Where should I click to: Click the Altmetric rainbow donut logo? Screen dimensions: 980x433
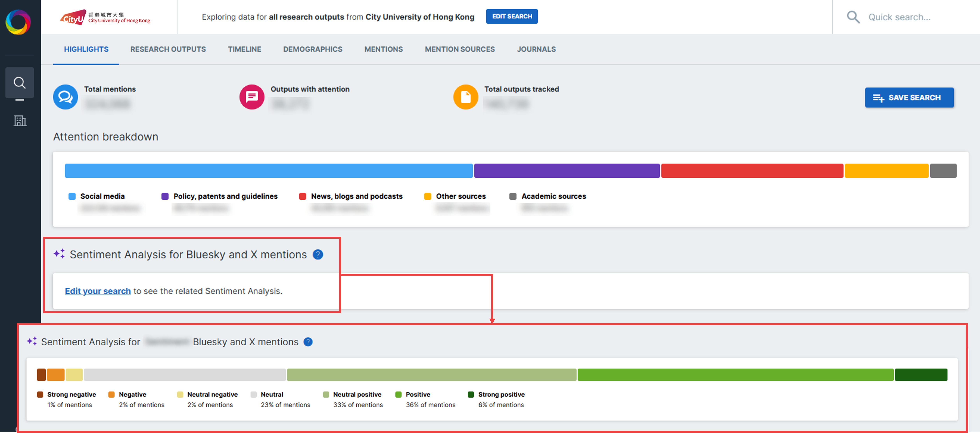coord(18,22)
